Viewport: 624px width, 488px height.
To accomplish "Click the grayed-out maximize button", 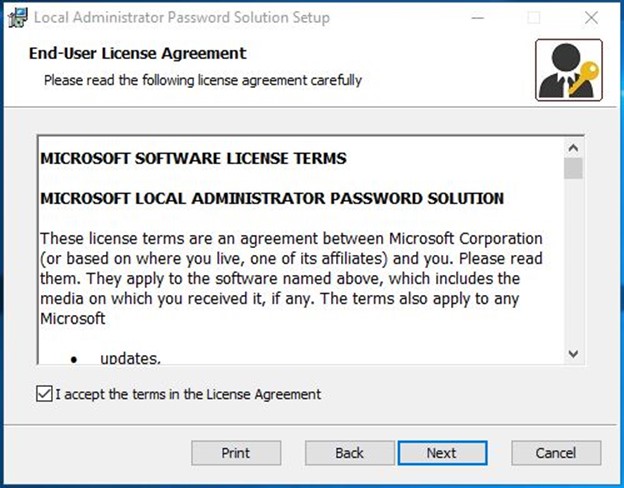I will click(534, 18).
